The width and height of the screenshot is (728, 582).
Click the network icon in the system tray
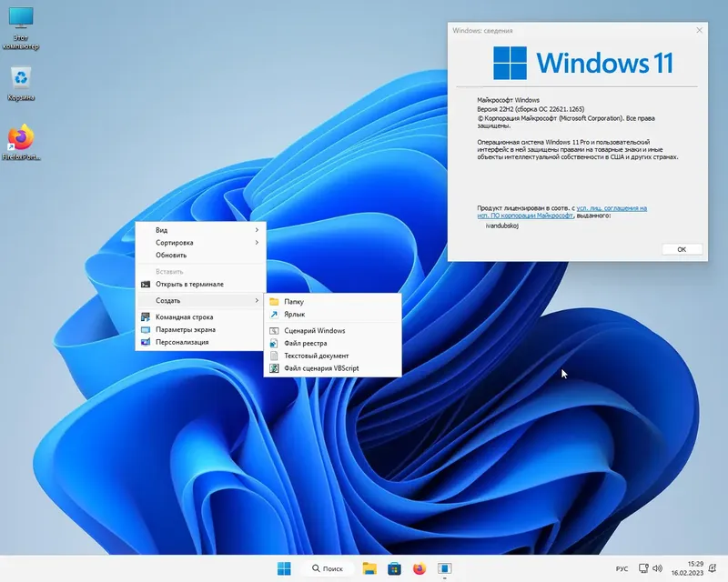pyautogui.click(x=644, y=568)
